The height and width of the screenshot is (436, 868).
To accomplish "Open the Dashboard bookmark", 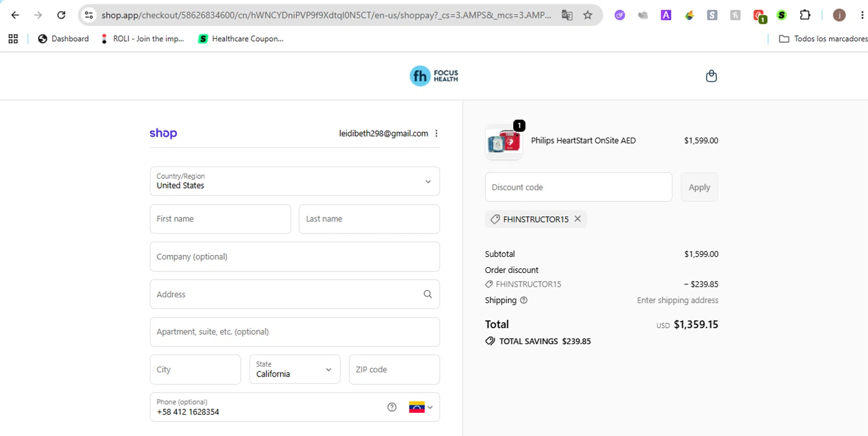I will point(63,39).
